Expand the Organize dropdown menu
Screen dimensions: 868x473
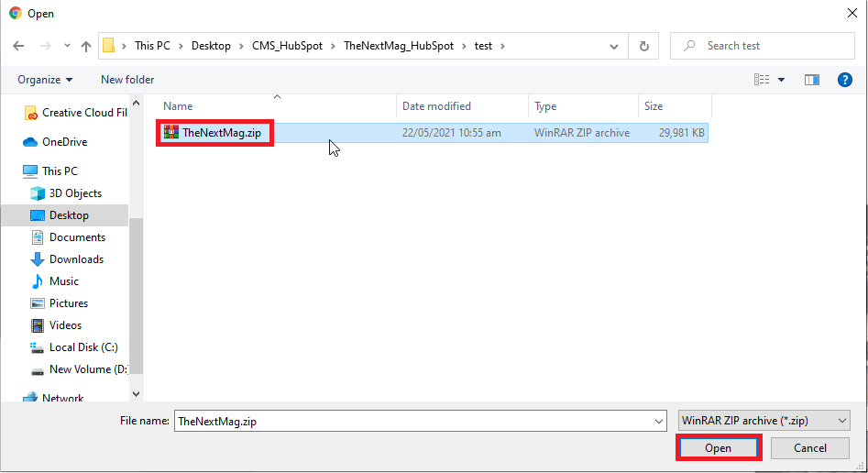point(45,80)
